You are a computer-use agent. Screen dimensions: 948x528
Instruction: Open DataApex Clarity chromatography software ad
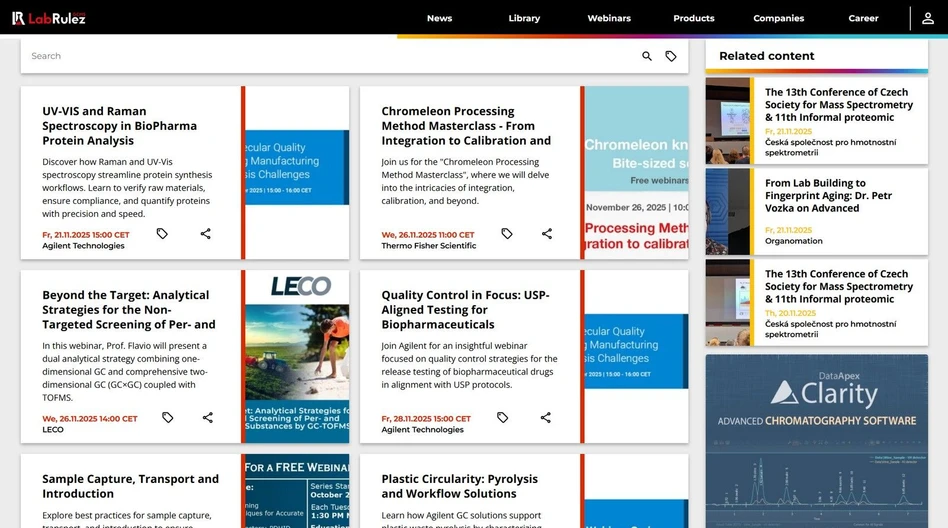[x=816, y=442]
